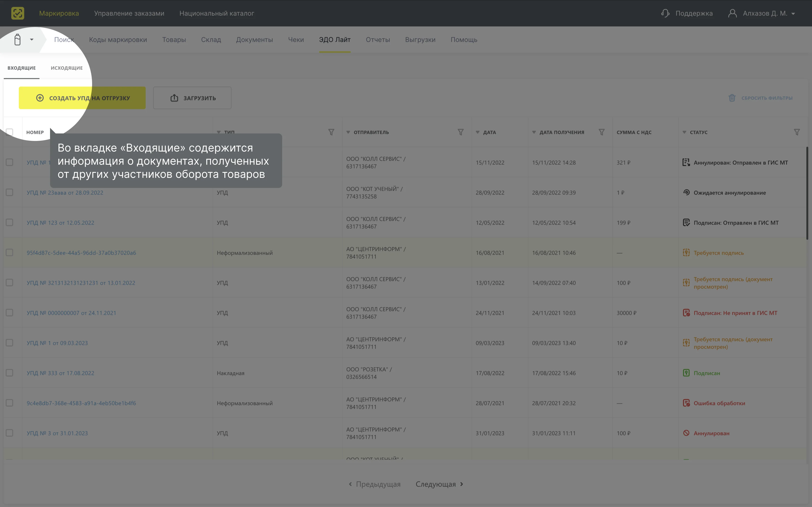The height and width of the screenshot is (507, 812).
Task: Click the Честный ЗНАК logo icon
Action: click(17, 13)
